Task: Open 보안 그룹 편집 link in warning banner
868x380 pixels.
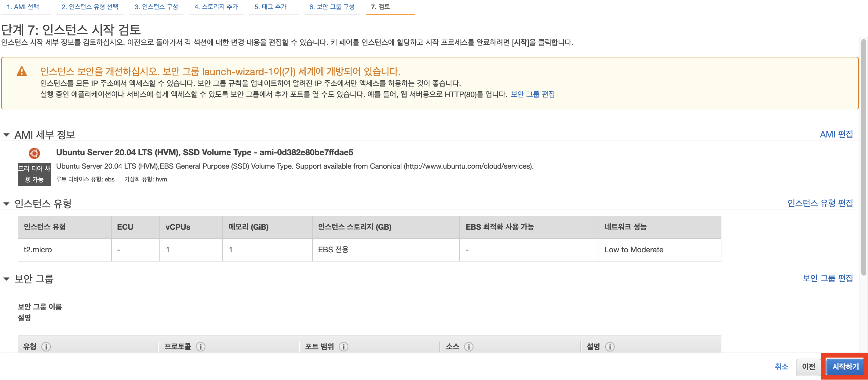Action: point(532,94)
